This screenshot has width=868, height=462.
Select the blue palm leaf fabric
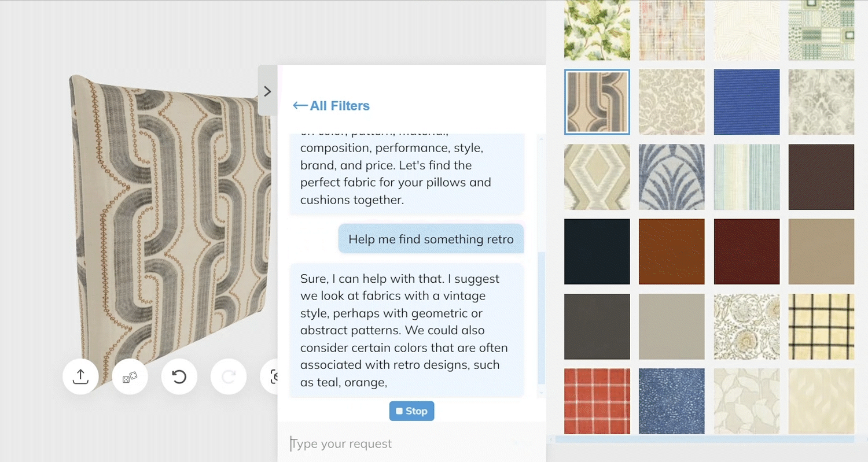672,177
